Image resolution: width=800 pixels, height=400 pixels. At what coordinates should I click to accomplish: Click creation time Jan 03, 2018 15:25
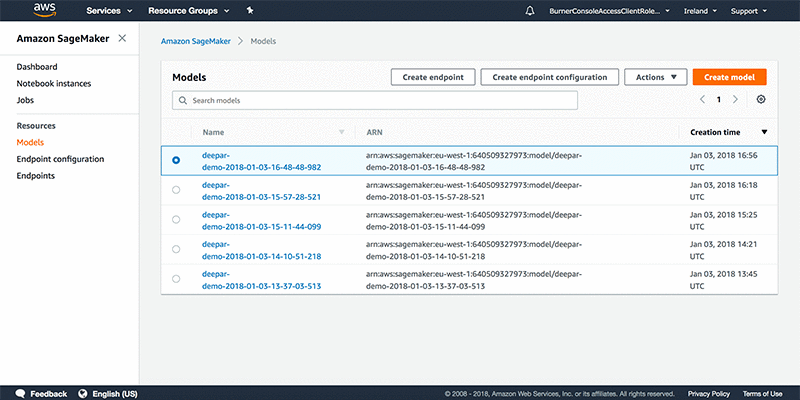point(724,220)
